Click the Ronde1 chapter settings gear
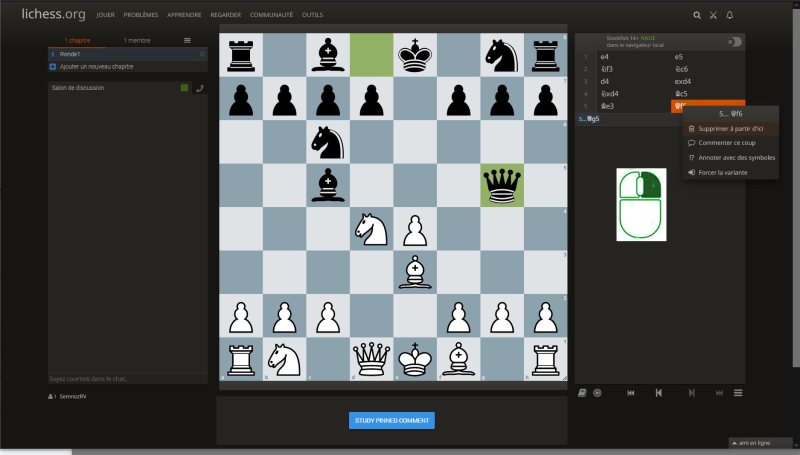This screenshot has width=800, height=455. (202, 54)
